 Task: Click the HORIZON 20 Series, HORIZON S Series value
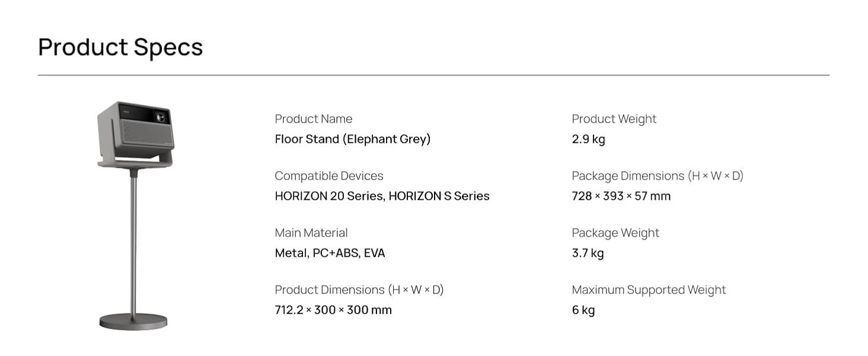(382, 196)
